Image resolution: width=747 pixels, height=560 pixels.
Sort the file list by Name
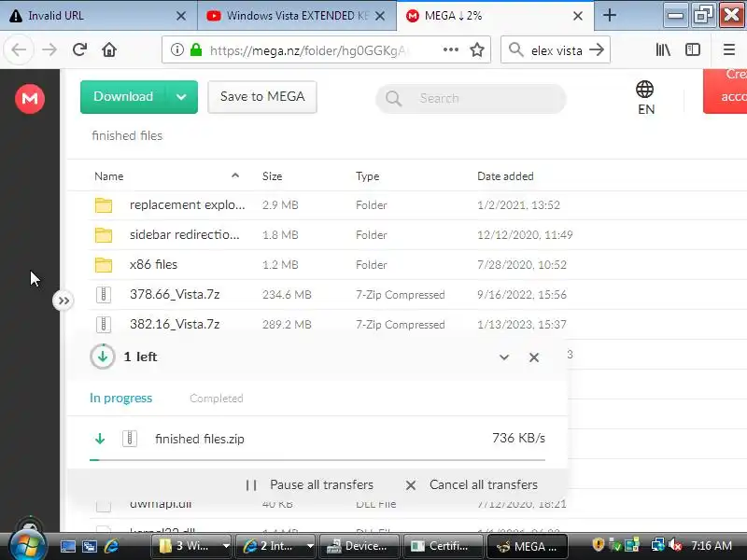(108, 176)
